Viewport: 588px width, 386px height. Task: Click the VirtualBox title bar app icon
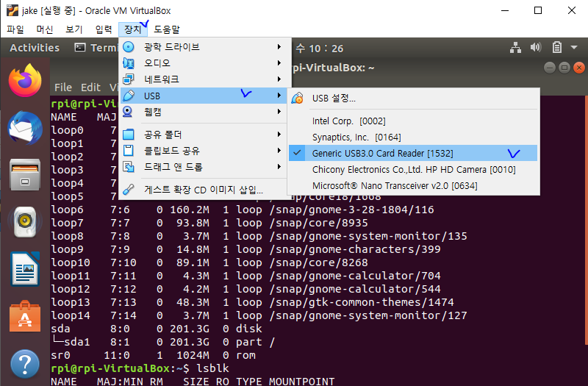click(x=12, y=10)
